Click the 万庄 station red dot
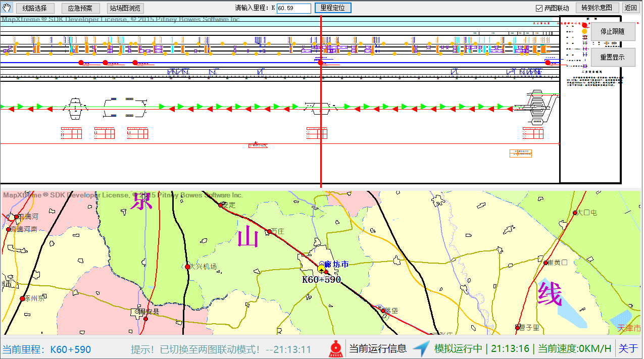Image resolution: width=644 pixels, height=359 pixels. click(268, 232)
